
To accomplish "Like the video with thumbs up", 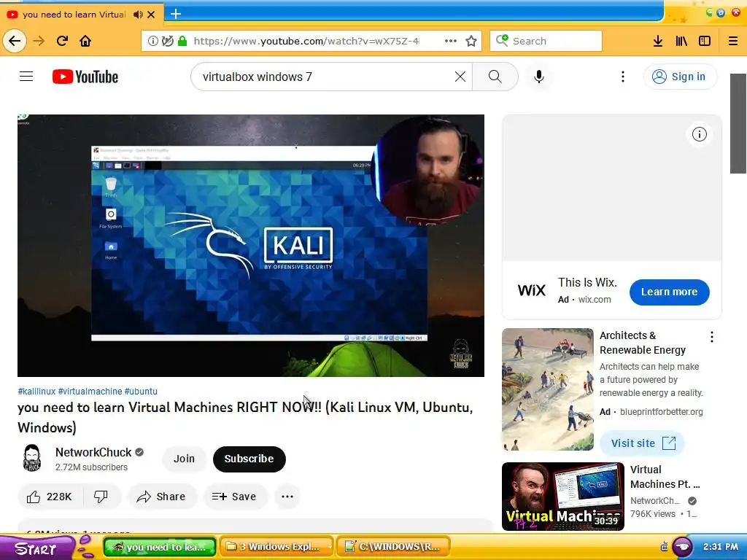I will (x=50, y=497).
